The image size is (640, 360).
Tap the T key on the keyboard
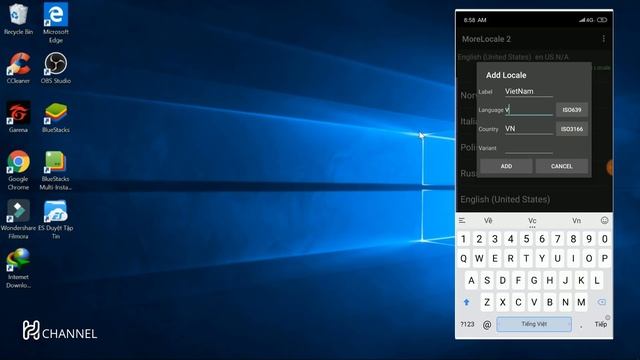(x=526, y=258)
